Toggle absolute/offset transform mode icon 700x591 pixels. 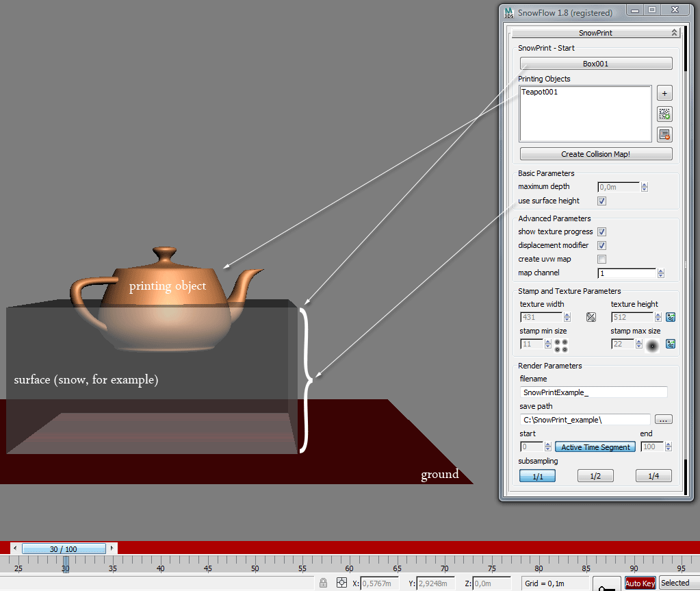pyautogui.click(x=341, y=583)
